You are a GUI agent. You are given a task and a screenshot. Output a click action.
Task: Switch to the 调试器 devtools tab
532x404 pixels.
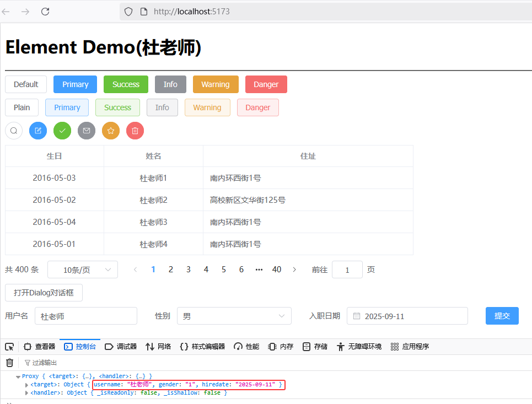tap(121, 347)
